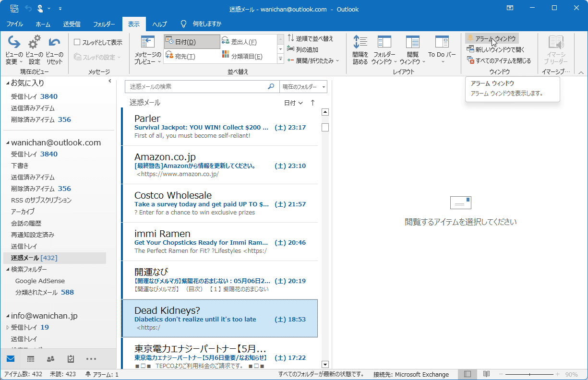Toggle sort direction arrow in message list
This screenshot has height=380, width=588.
313,103
